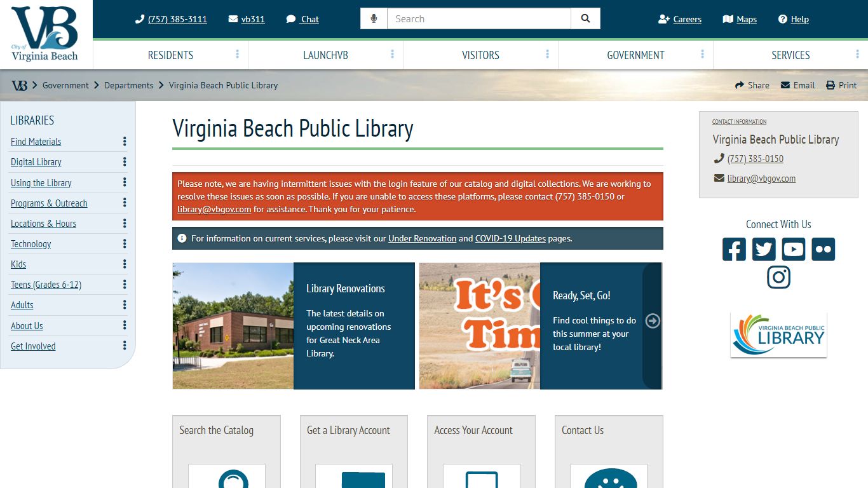This screenshot has height=488, width=868.
Task: Open the VISITORS main menu
Action: click(480, 55)
